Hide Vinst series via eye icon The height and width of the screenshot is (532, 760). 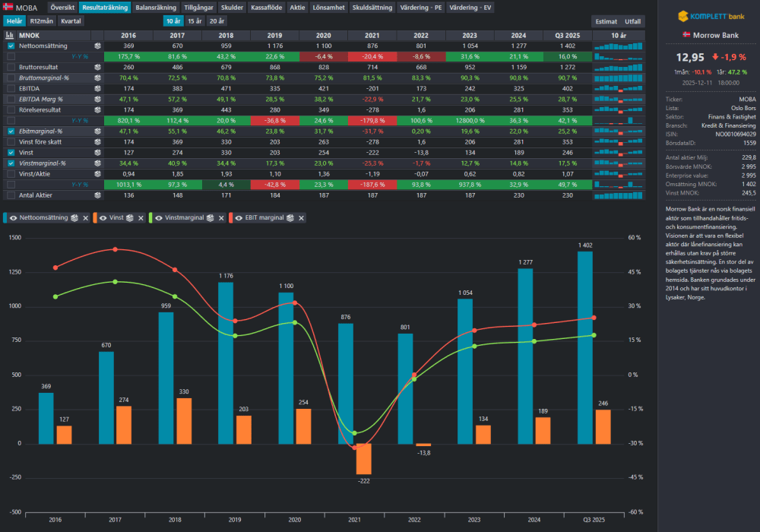(103, 218)
